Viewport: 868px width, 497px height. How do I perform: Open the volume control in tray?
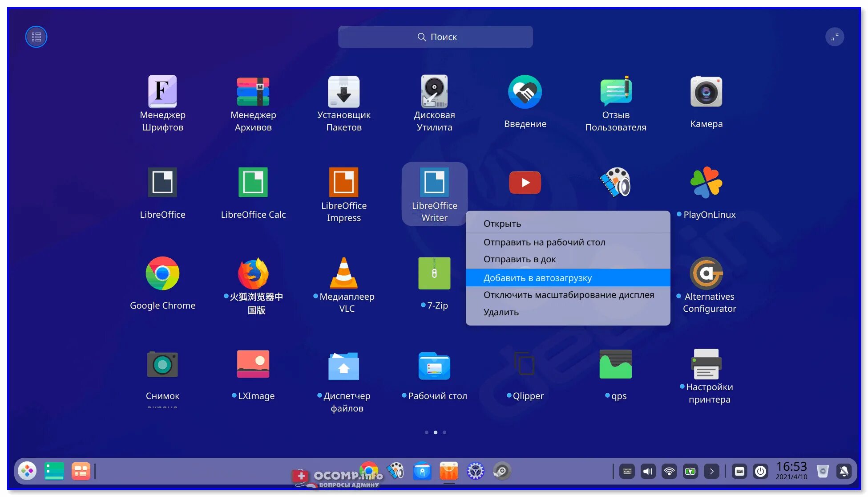[x=648, y=471]
